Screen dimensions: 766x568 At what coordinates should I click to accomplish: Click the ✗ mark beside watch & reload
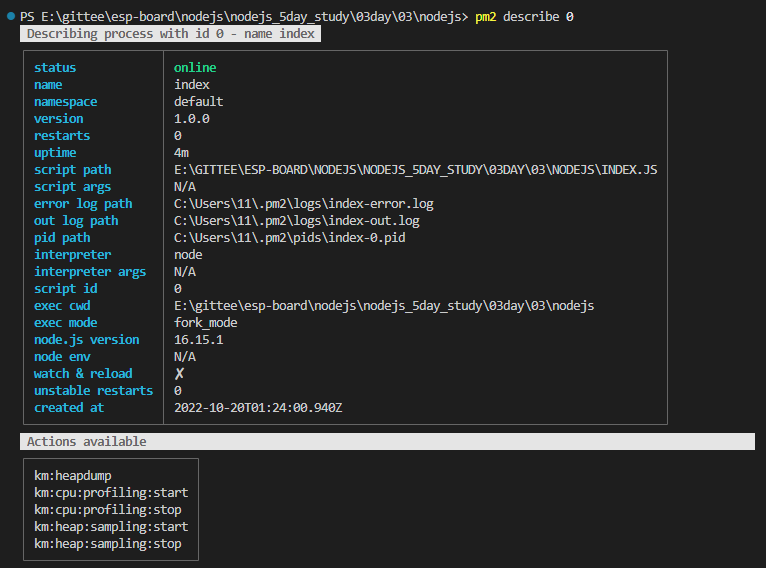(x=179, y=374)
